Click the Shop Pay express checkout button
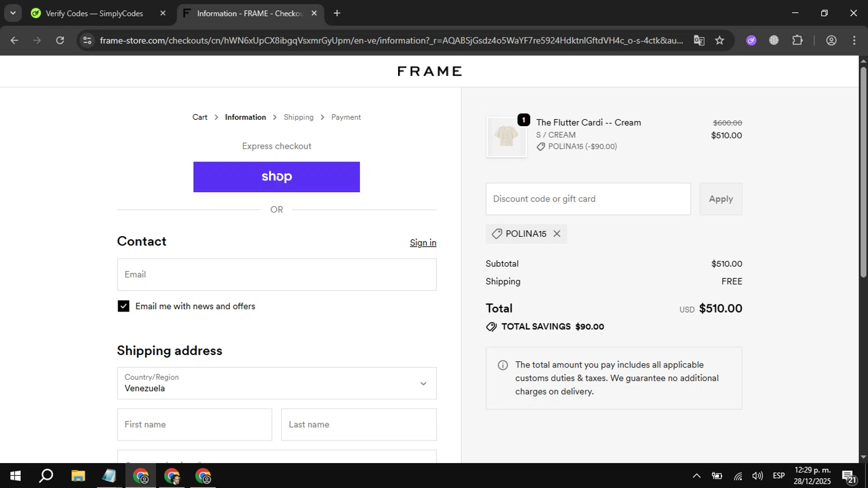868x488 pixels. [x=277, y=177]
